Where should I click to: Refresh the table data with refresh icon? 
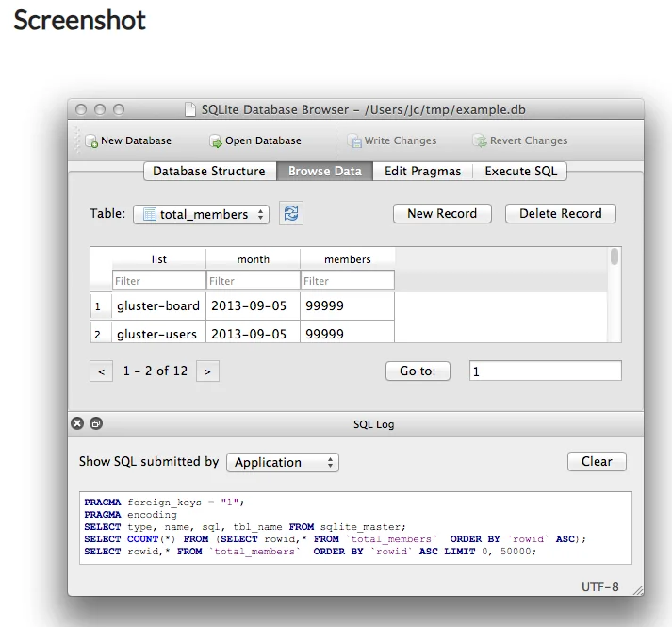(291, 213)
